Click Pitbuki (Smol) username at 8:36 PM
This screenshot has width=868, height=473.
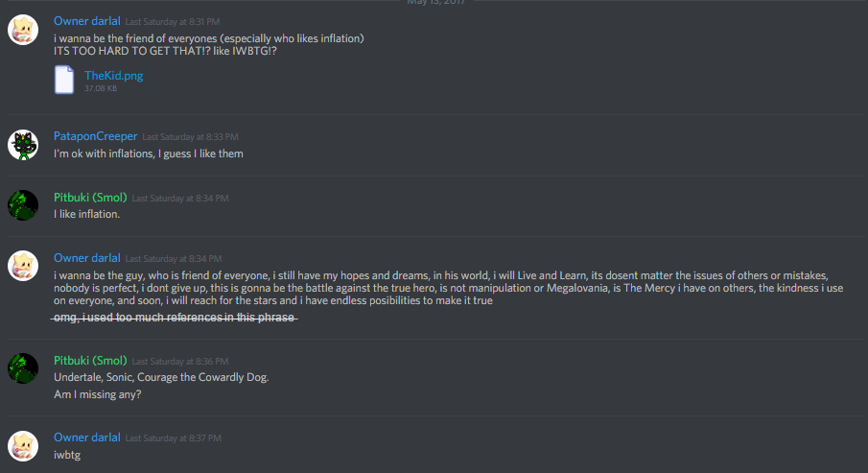pos(90,361)
